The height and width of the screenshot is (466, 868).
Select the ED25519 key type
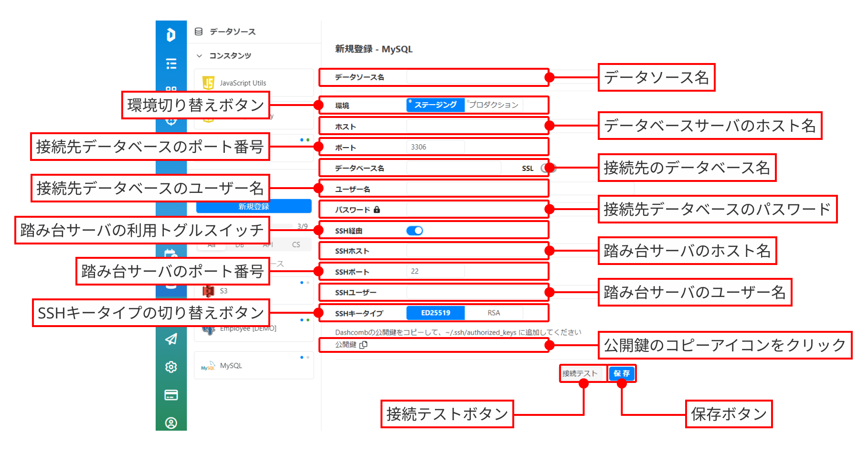tap(435, 313)
